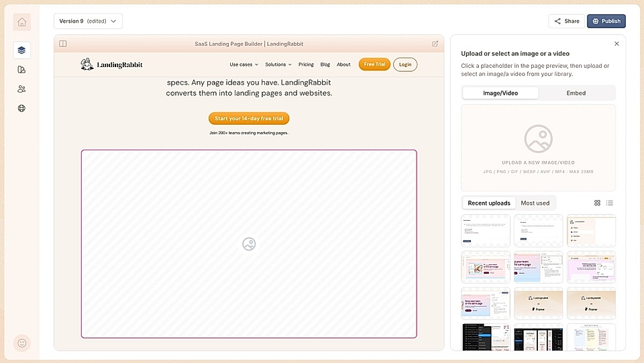Go to the home icon in sidebar

pos(21,22)
